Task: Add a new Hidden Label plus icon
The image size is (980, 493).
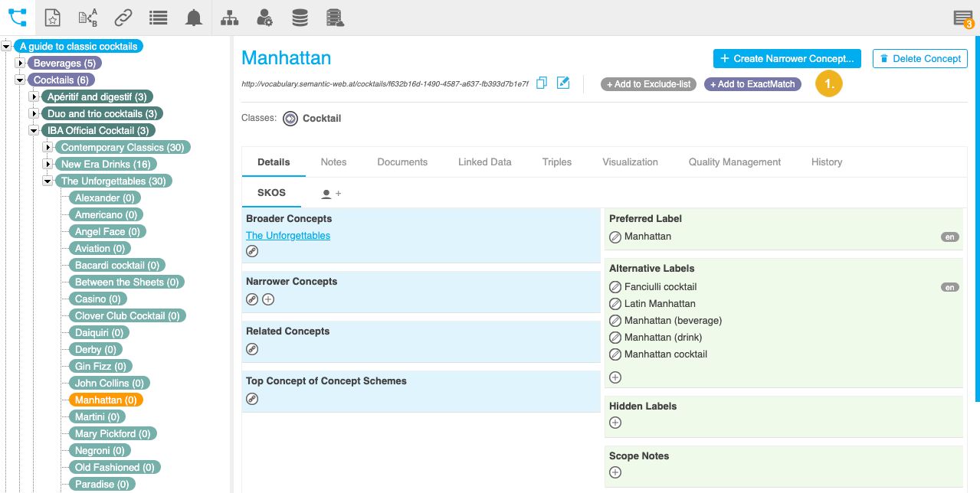Action: point(615,423)
